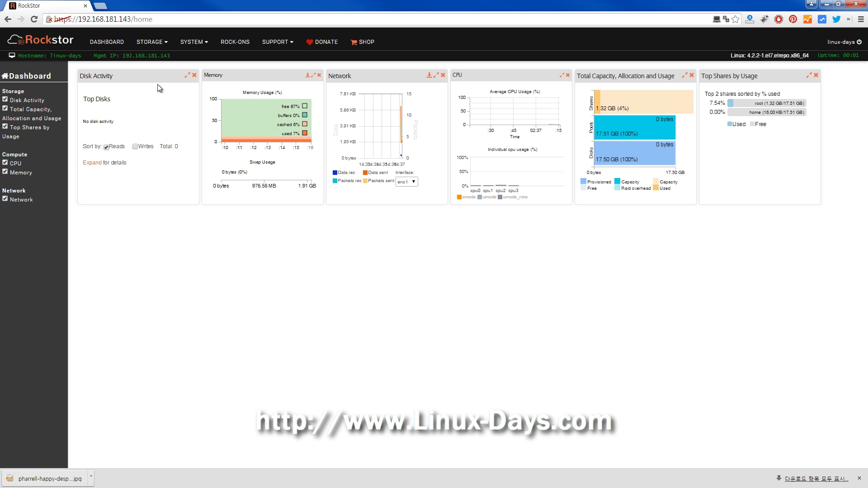Viewport: 868px width, 488px height.
Task: Open the SHOP link
Action: [x=362, y=42]
